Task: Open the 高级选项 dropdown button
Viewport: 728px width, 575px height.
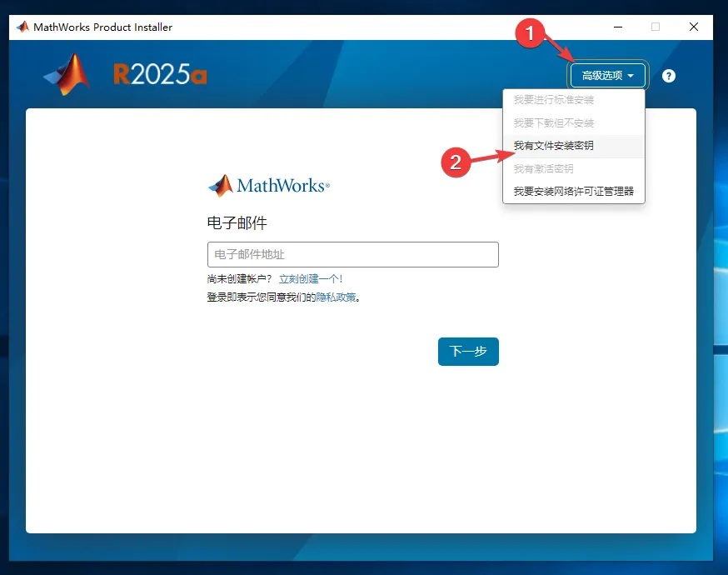Action: 608,76
